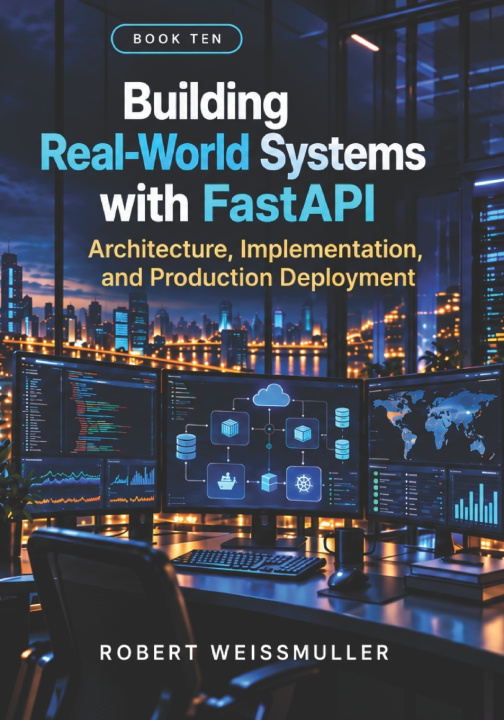Viewport: 504px width, 720px height.
Task: Click the Docker whale icon in the diagram
Action: (226, 481)
